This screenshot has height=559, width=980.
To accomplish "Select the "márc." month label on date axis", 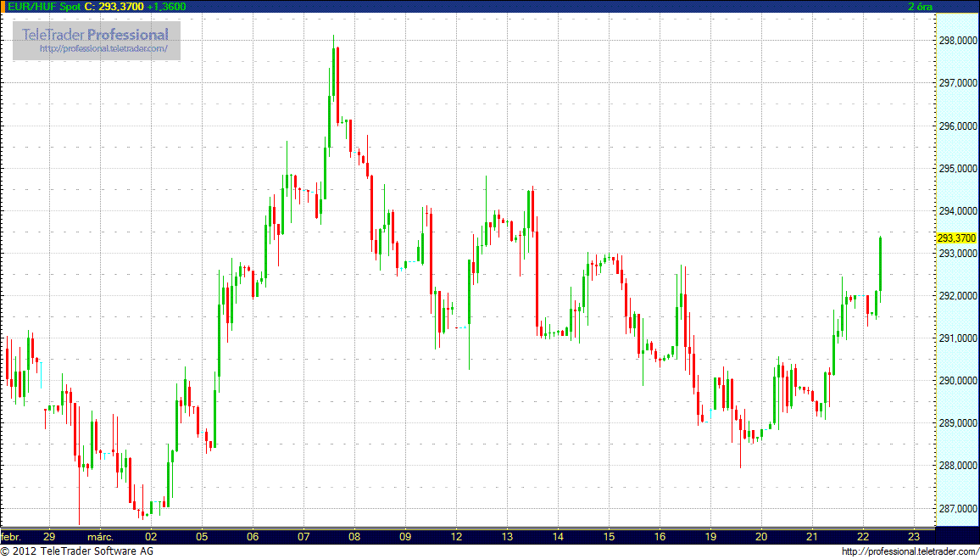I will coord(99,537).
